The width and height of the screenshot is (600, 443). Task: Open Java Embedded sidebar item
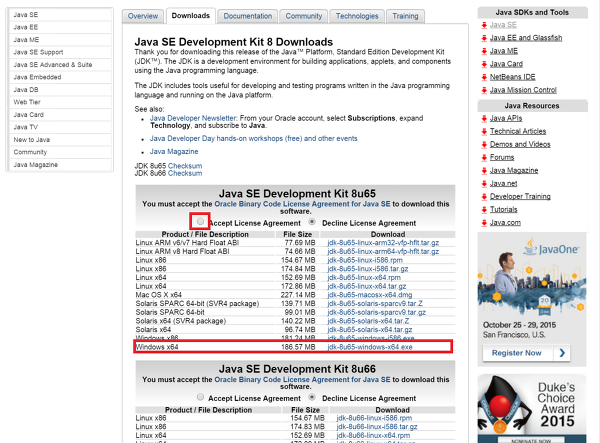coord(60,77)
